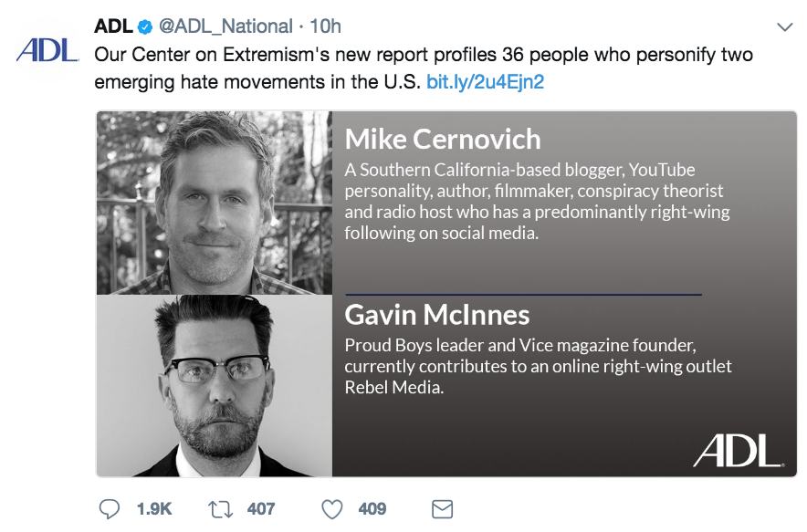Click the blue verified badge

click(144, 26)
